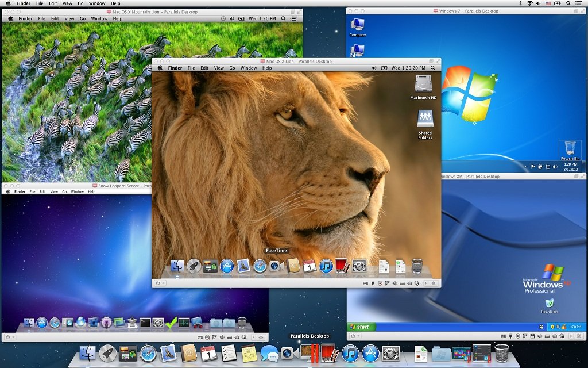
Task: Expand the status bar arrow in Snow Leopard window
Action: (x=253, y=337)
